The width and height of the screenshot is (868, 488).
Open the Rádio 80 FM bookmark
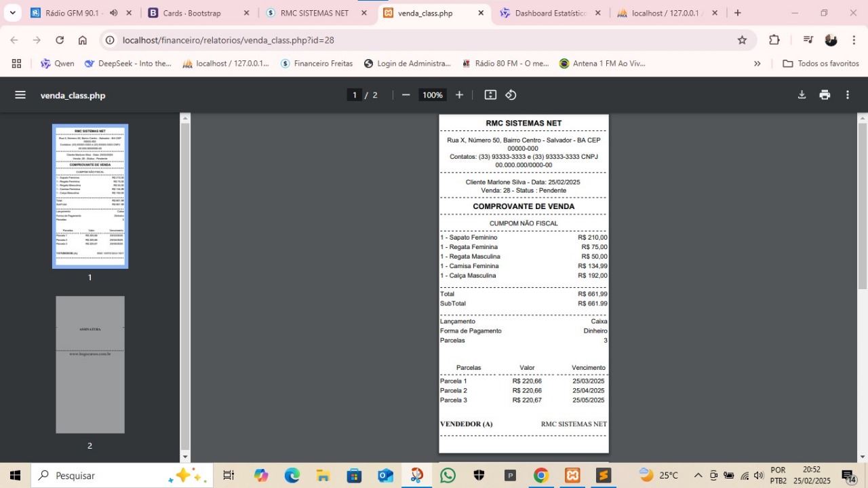(x=506, y=64)
